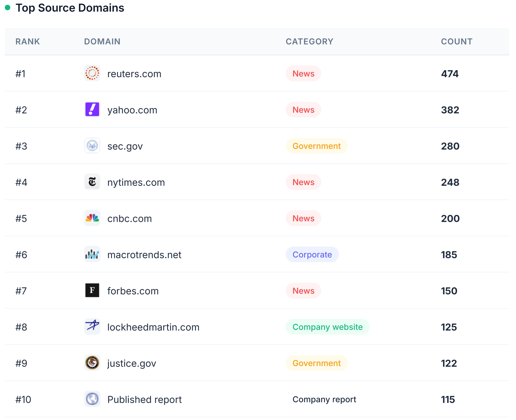Select the Lockheed Martin star logo
This screenshot has height=420, width=516.
(92, 327)
